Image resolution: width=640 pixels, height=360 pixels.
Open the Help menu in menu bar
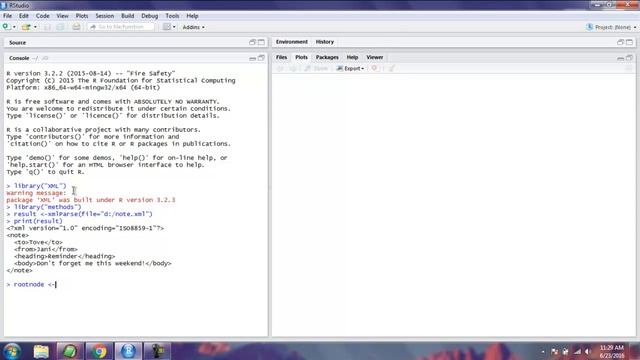pyautogui.click(x=192, y=16)
